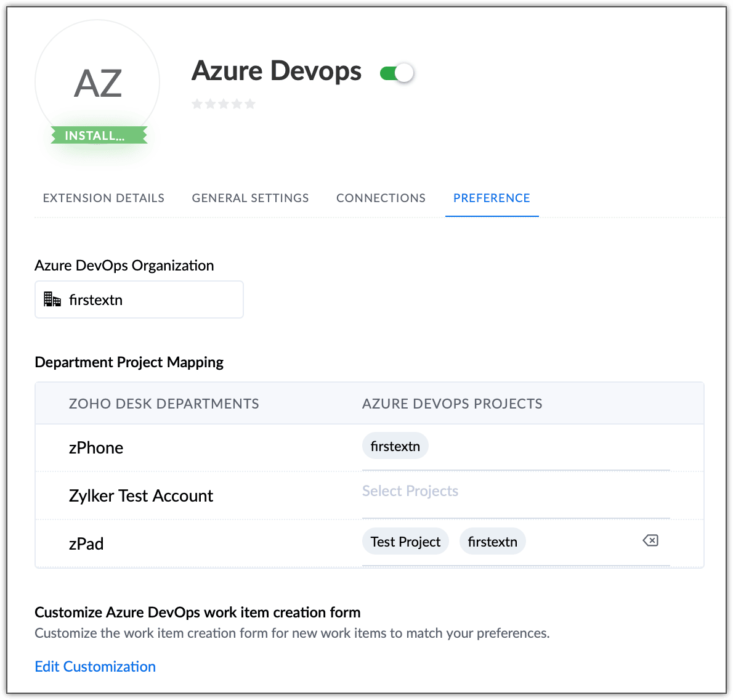Image resolution: width=733 pixels, height=700 pixels.
Task: Click the star rating row
Action: (x=224, y=104)
